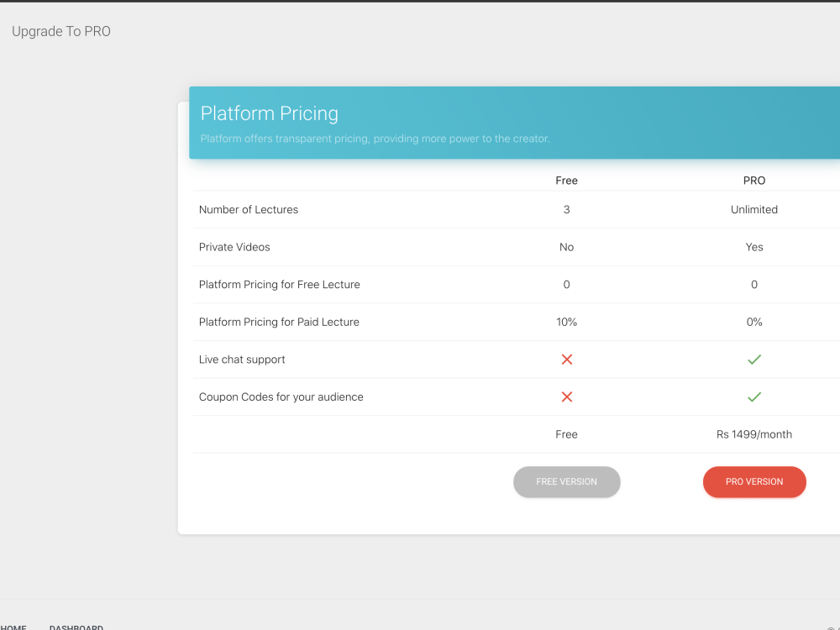840x630 pixels.
Task: Select the green checkmark for Coupon Codes
Action: pyautogui.click(x=754, y=396)
